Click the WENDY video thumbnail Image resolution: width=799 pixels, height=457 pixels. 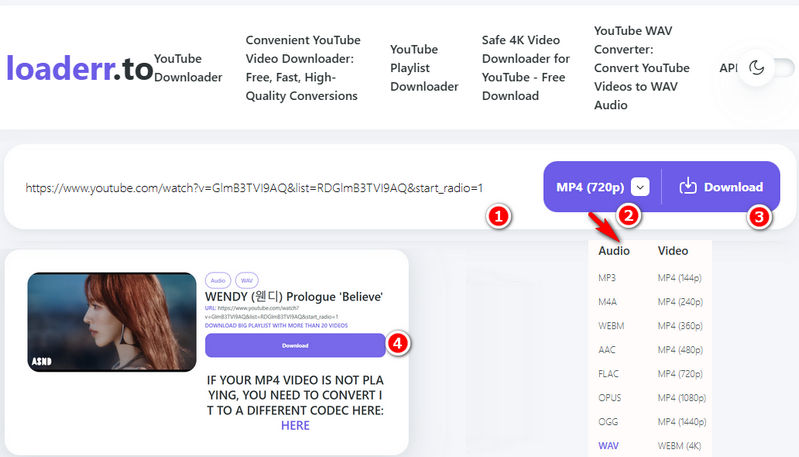point(112,321)
